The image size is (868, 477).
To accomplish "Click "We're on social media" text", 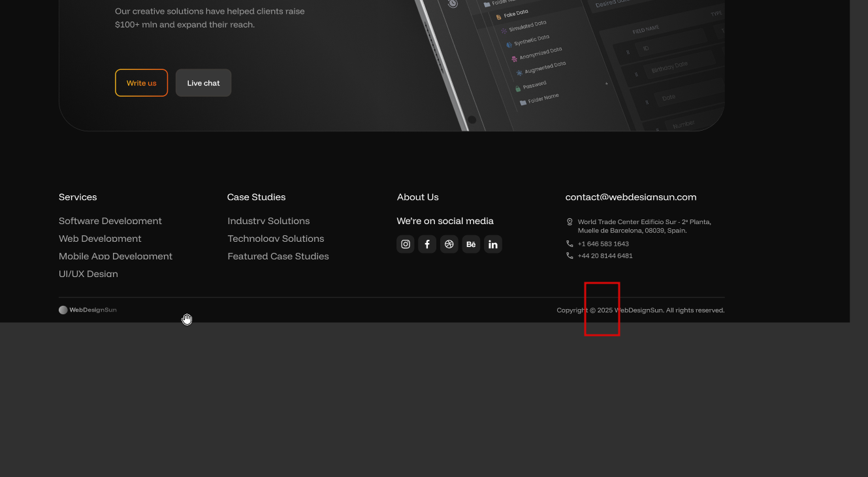I will click(445, 221).
